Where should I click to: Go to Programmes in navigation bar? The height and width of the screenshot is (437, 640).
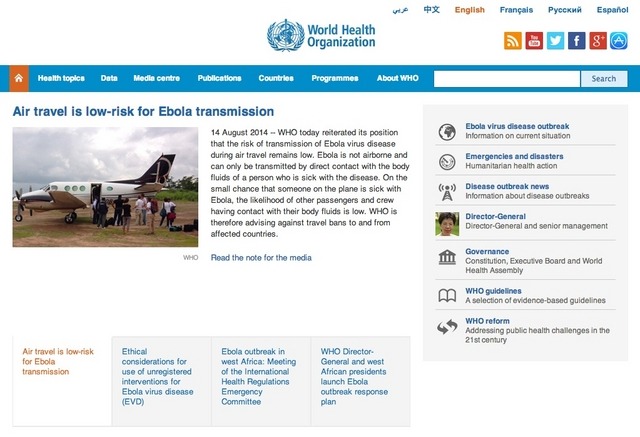point(334,78)
